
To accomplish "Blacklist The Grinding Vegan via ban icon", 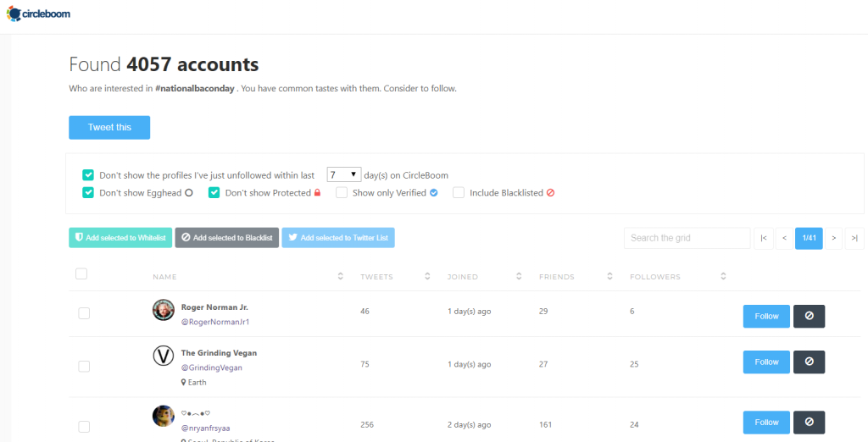I will [809, 362].
